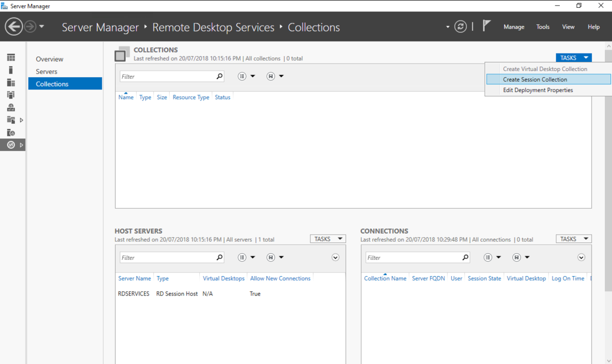The image size is (612, 364).
Task: Sort Collections by the Name column
Action: coord(126,97)
